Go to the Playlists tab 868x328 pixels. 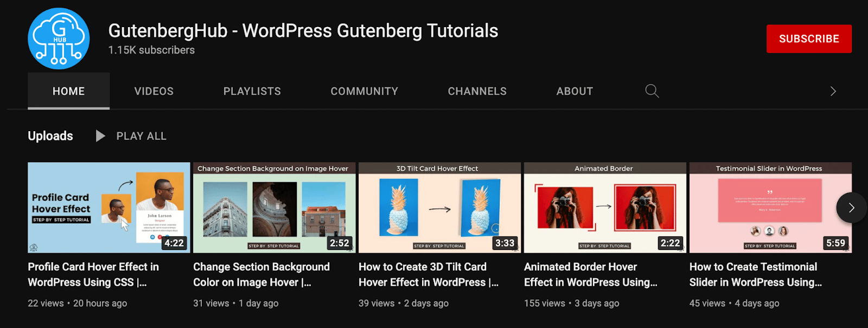pyautogui.click(x=252, y=91)
